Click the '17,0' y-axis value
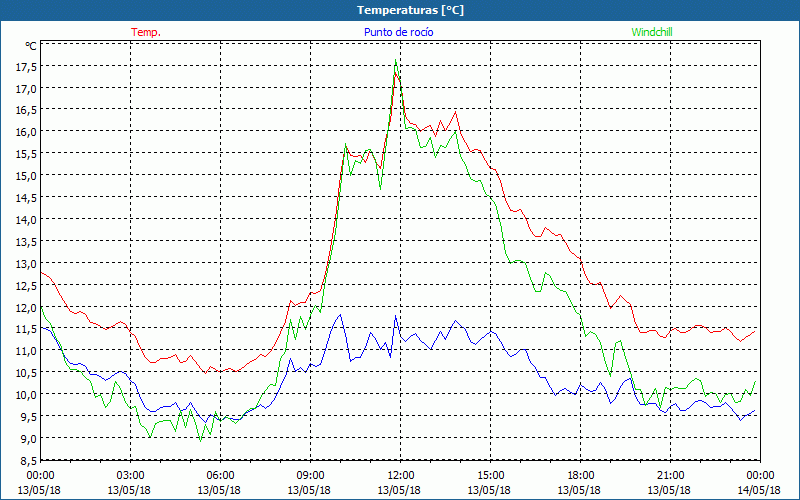Image resolution: width=800 pixels, height=500 pixels. click(x=27, y=88)
